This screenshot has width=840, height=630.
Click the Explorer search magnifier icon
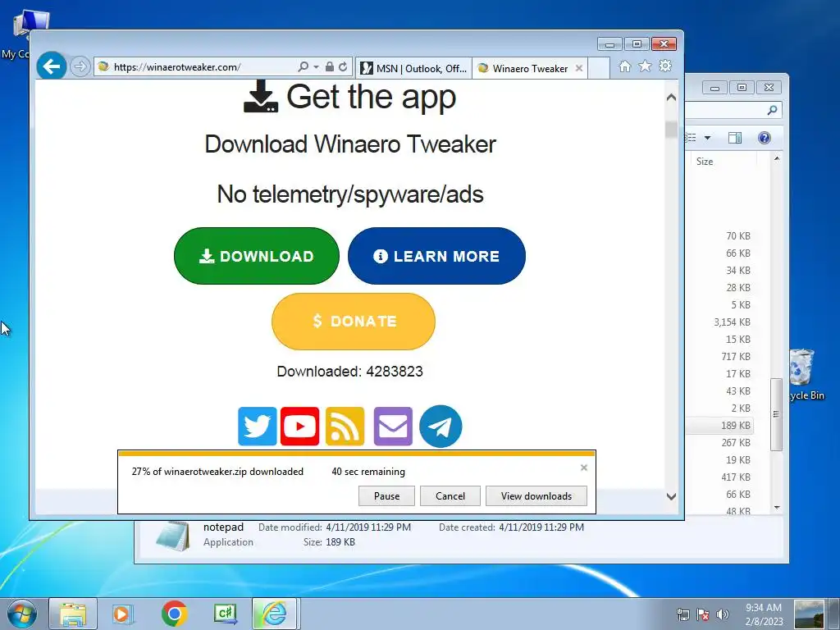click(x=772, y=111)
